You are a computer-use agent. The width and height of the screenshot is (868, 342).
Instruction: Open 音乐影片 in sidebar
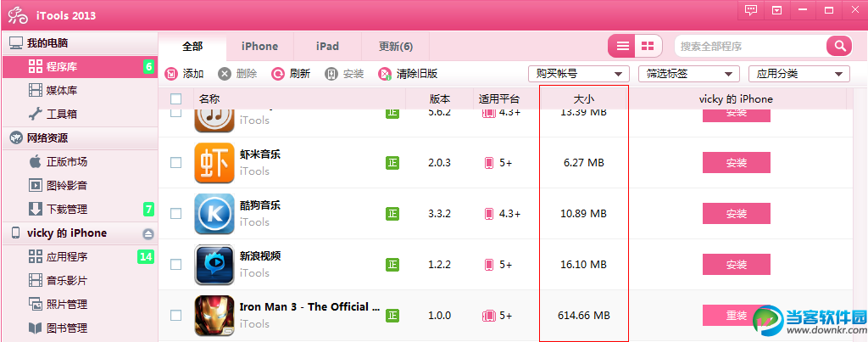(x=79, y=280)
